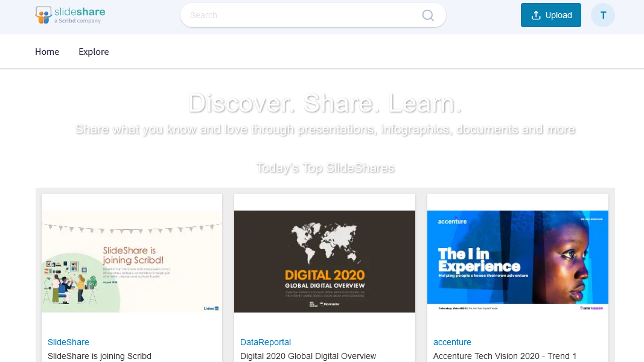Open the user profile avatar T
This screenshot has width=644, height=362.
click(x=603, y=15)
